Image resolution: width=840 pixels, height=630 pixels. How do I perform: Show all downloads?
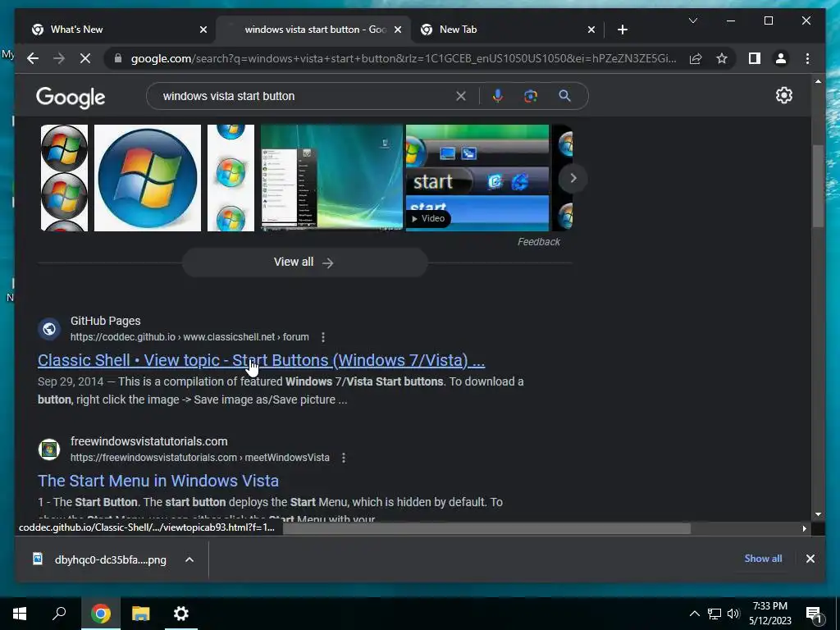click(x=763, y=558)
